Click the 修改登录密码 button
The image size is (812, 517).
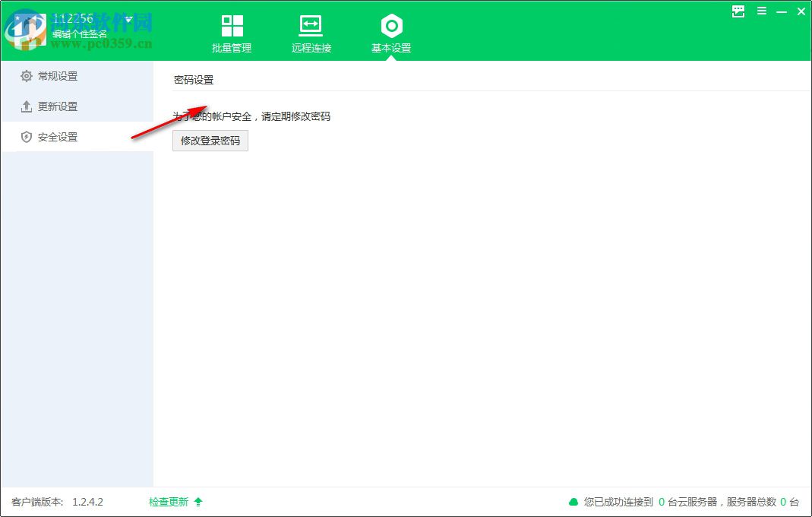[210, 140]
